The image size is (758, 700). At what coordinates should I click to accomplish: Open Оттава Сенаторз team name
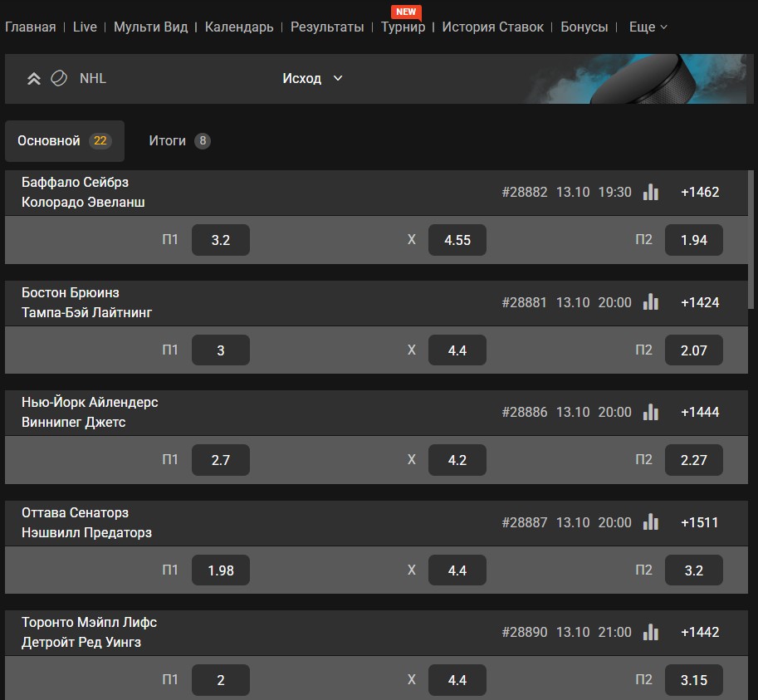coord(75,512)
